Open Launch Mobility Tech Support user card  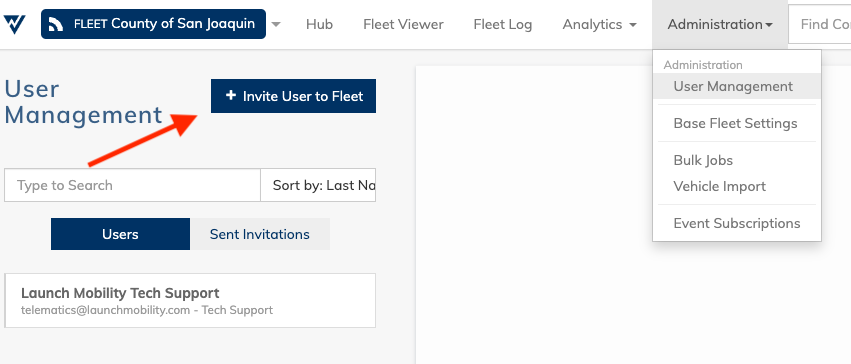pyautogui.click(x=190, y=301)
